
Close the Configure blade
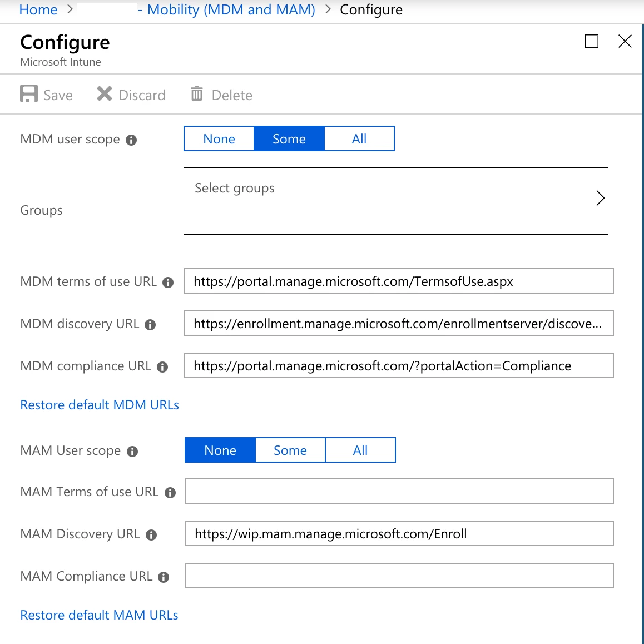[x=625, y=41]
